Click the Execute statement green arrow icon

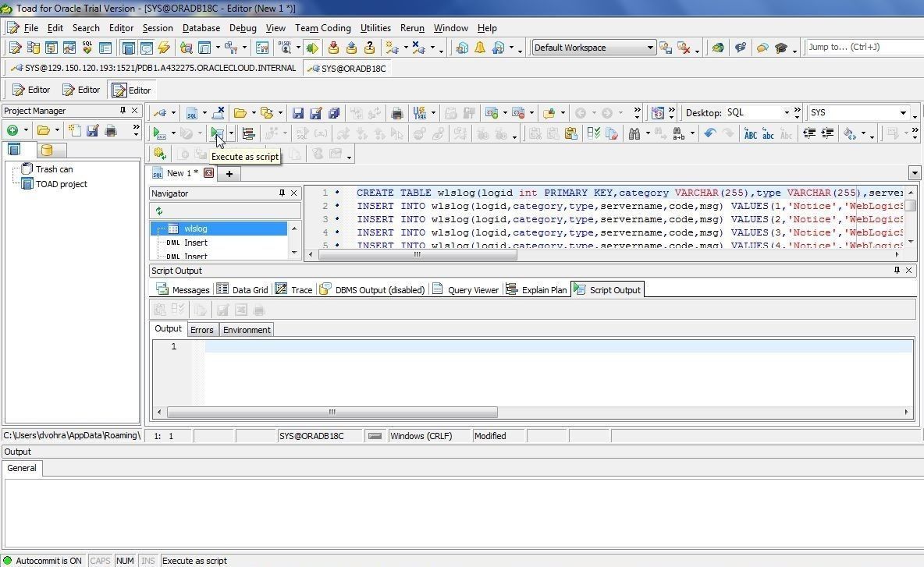click(159, 133)
